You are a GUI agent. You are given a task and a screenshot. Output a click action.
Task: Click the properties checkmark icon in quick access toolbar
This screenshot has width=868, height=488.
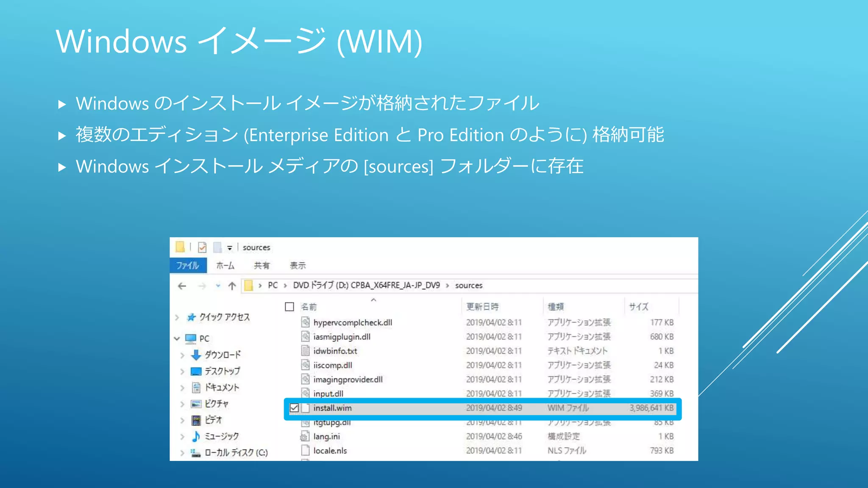[x=202, y=247]
